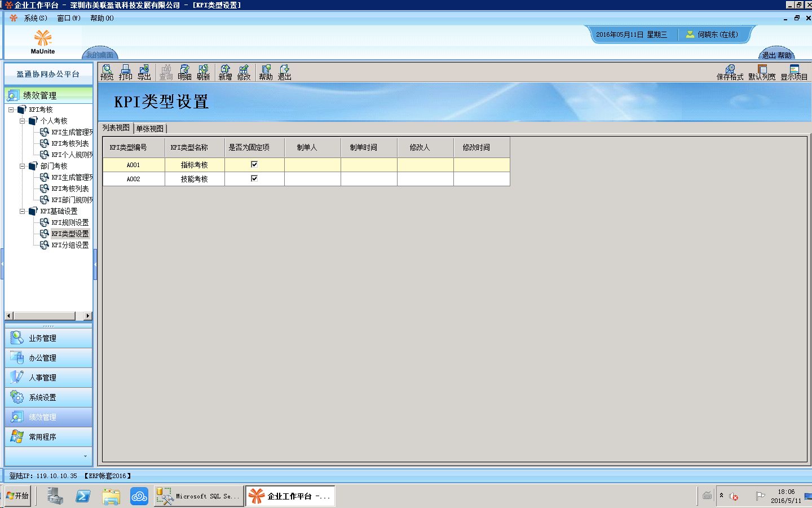The height and width of the screenshot is (508, 812).
Task: Click the Refresh (刷新) toolbar icon
Action: point(204,72)
